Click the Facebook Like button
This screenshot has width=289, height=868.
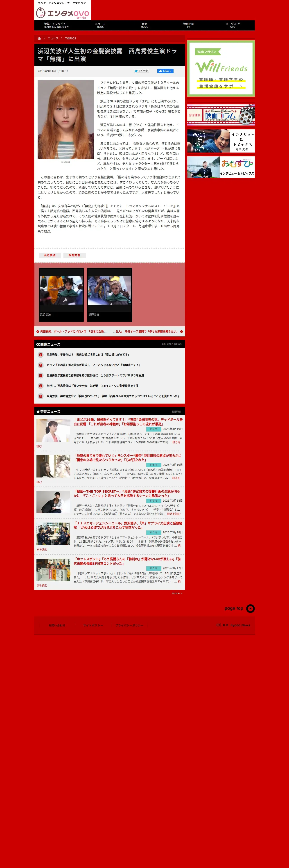[x=165, y=71]
